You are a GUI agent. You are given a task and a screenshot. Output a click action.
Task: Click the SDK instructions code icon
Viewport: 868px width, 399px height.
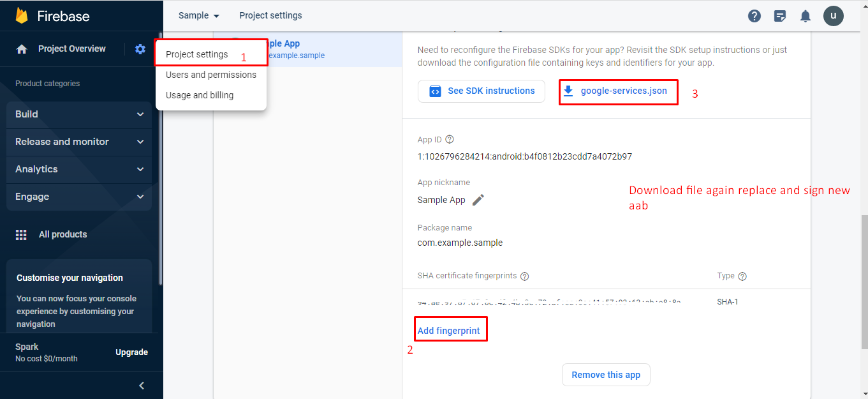click(436, 91)
